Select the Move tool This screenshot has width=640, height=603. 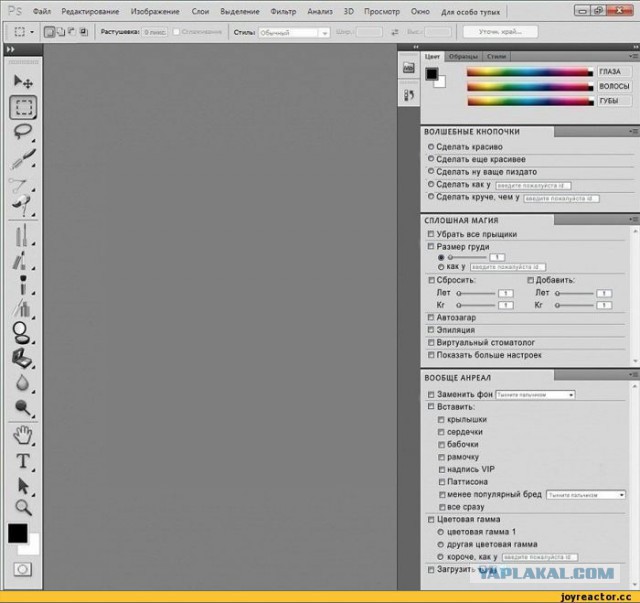pos(23,82)
